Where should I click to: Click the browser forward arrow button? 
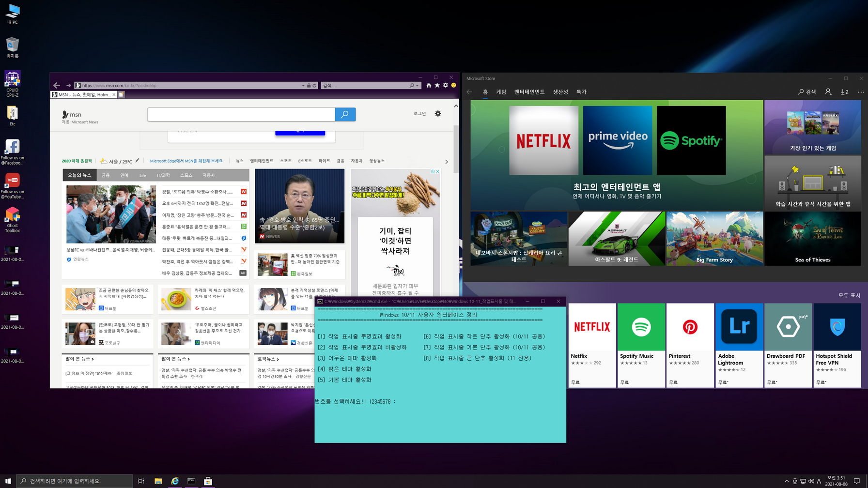[x=68, y=85]
